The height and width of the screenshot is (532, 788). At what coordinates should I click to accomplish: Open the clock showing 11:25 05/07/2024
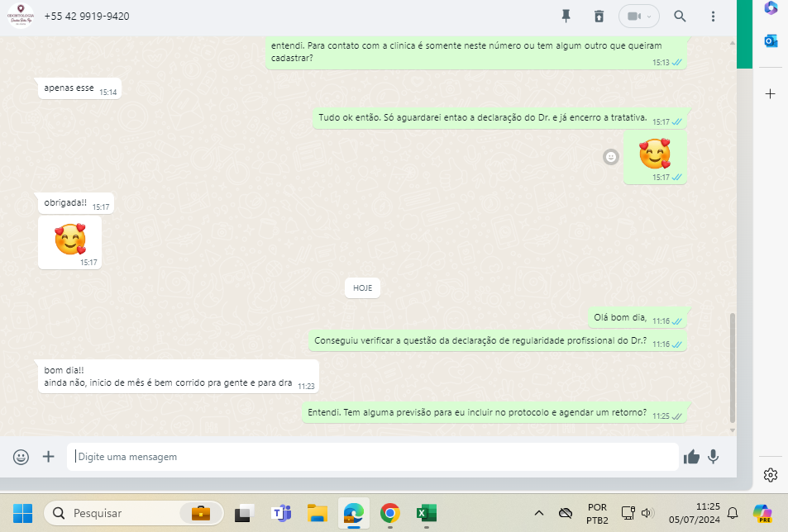pyautogui.click(x=694, y=514)
